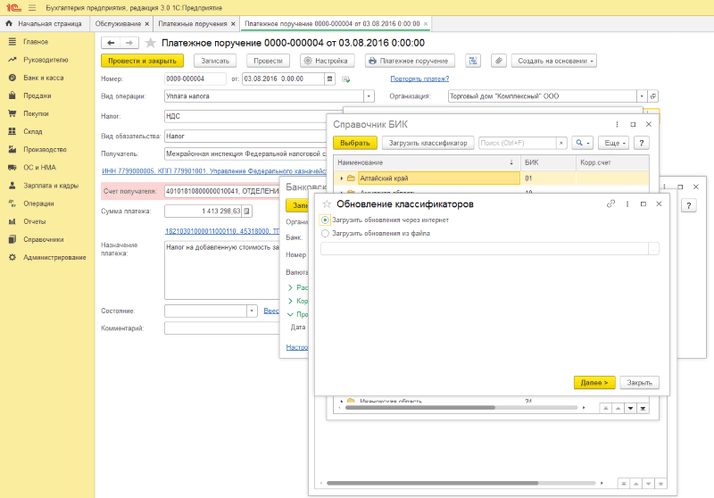Star the Платежное поручение document as favorite
The image size is (714, 498).
tap(151, 43)
